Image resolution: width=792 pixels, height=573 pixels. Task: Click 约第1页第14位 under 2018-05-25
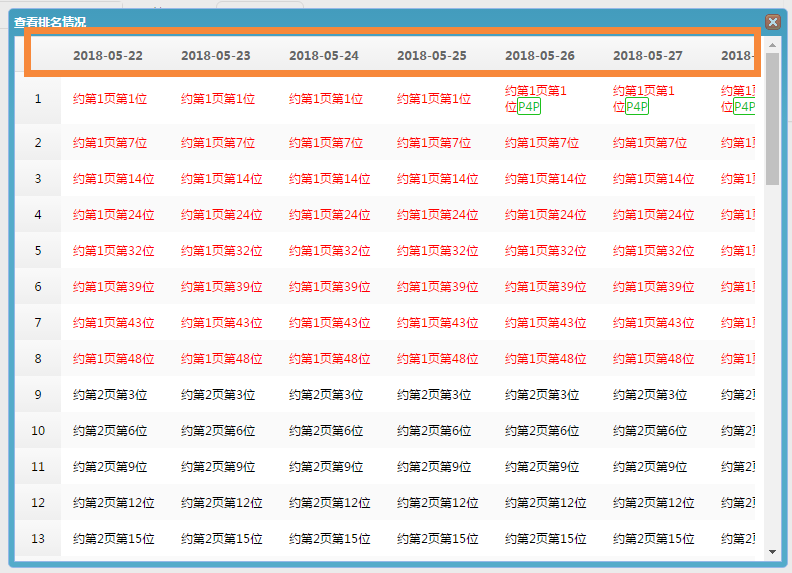[x=438, y=179]
